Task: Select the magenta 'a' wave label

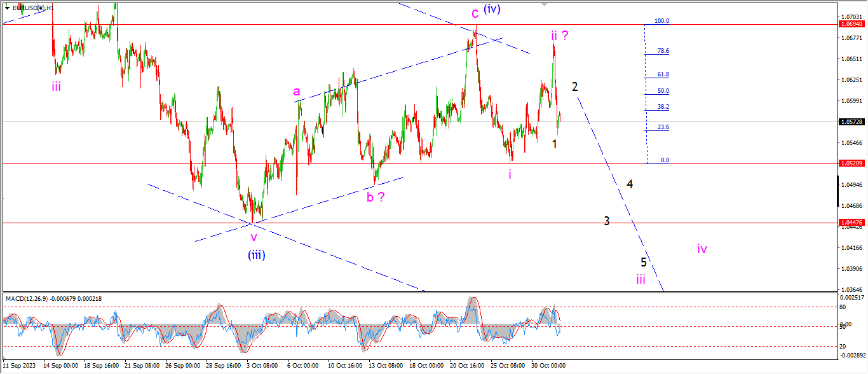Action: (296, 92)
